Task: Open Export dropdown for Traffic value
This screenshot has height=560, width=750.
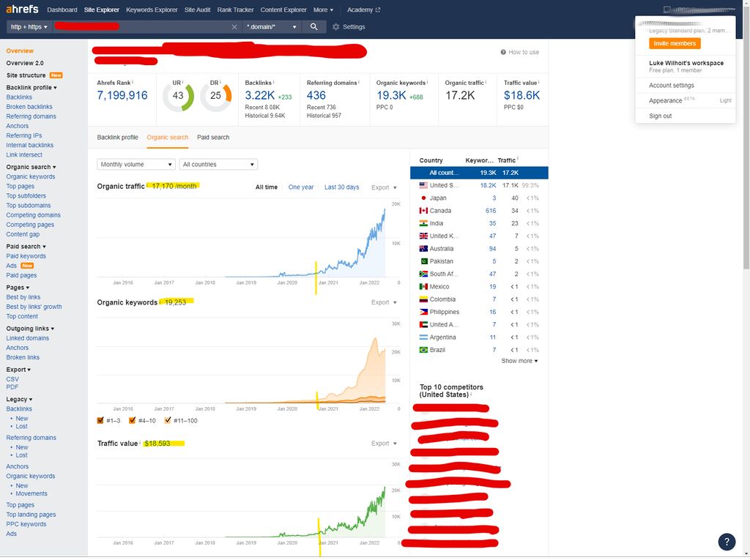Action: click(384, 444)
